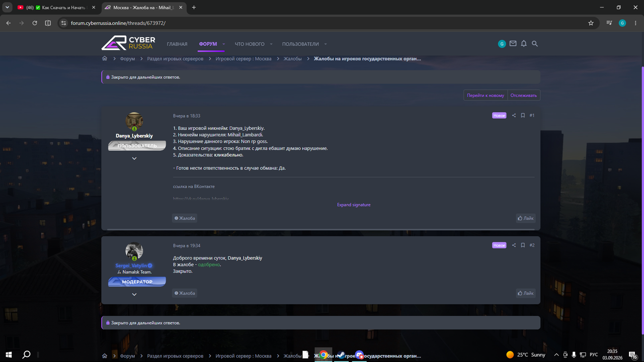The width and height of the screenshot is (644, 362).
Task: Expand signature link in first post
Action: coord(354,205)
